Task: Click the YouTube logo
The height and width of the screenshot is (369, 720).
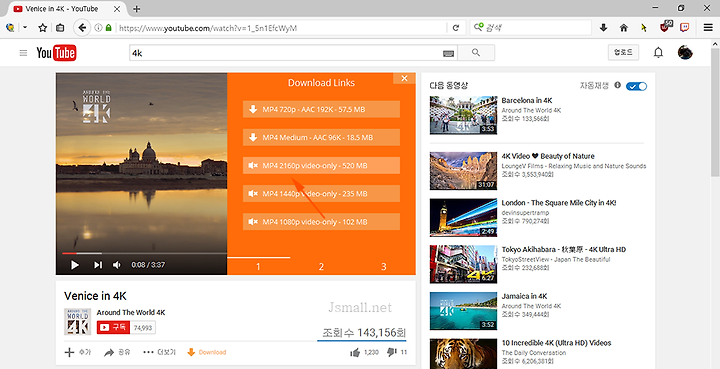Action: (56, 53)
